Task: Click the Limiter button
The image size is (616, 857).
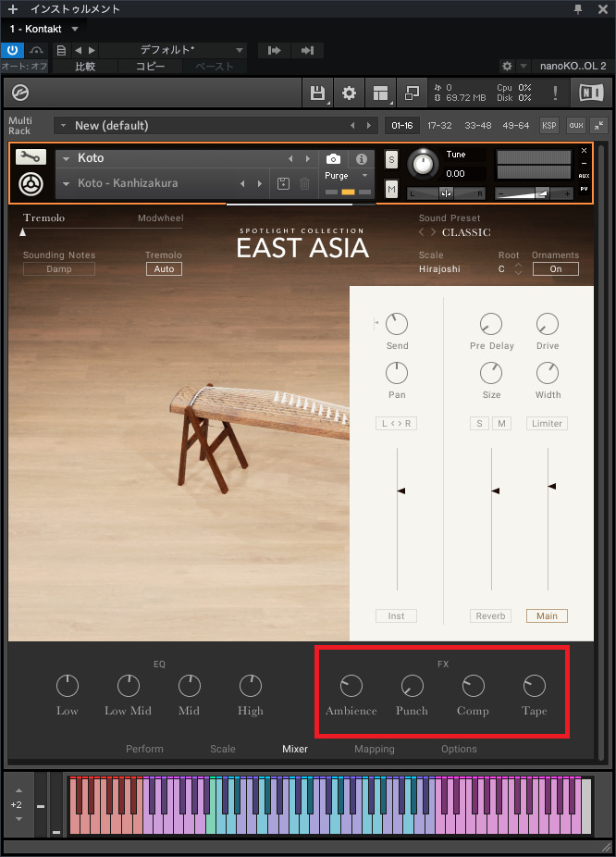Action: pyautogui.click(x=548, y=423)
